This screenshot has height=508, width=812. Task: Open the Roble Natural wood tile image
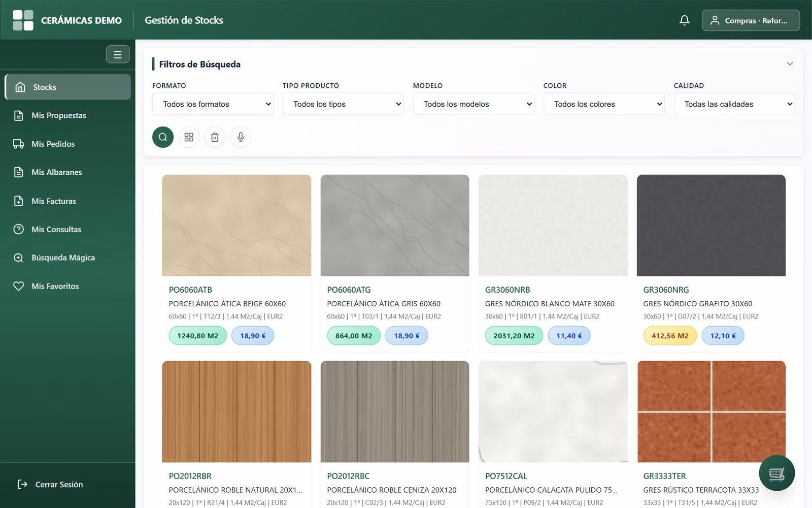236,411
